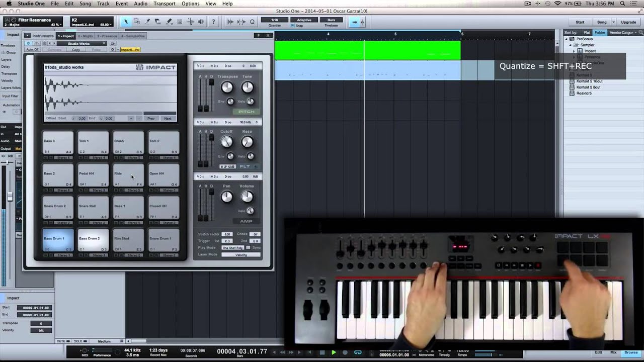This screenshot has height=362, width=644.
Task: Click the filter Cutoff knob
Action: pos(227,142)
